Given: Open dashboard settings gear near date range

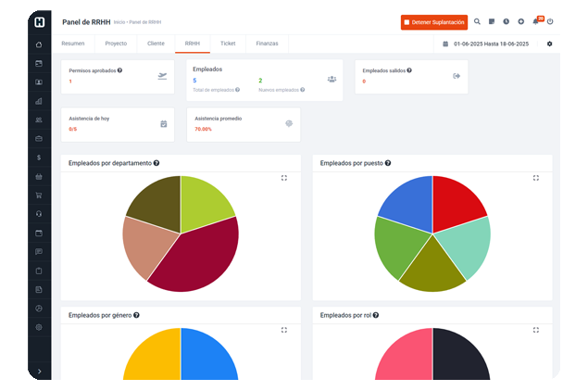Looking at the screenshot, I should point(549,44).
